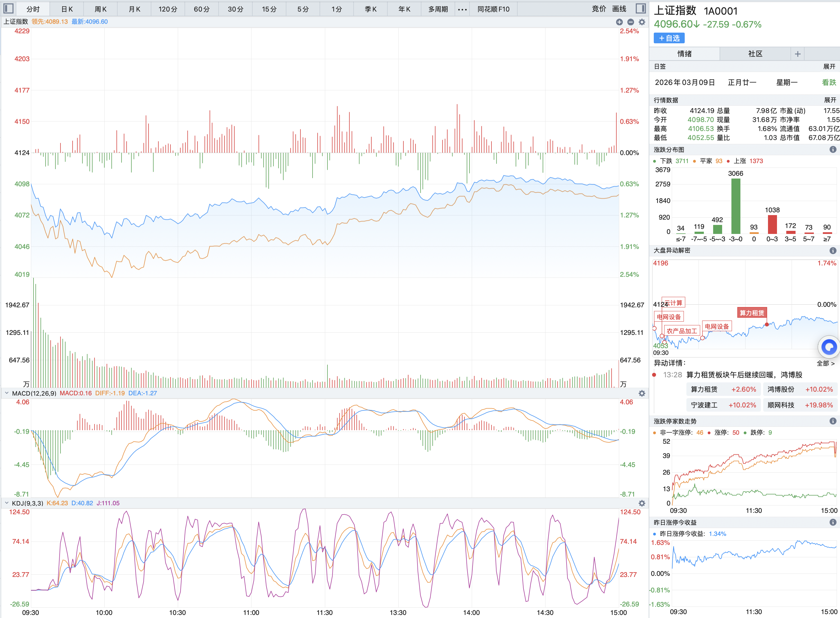The image size is (840, 618).
Task: Toggle the right sidebar panel icon
Action: pos(641,9)
